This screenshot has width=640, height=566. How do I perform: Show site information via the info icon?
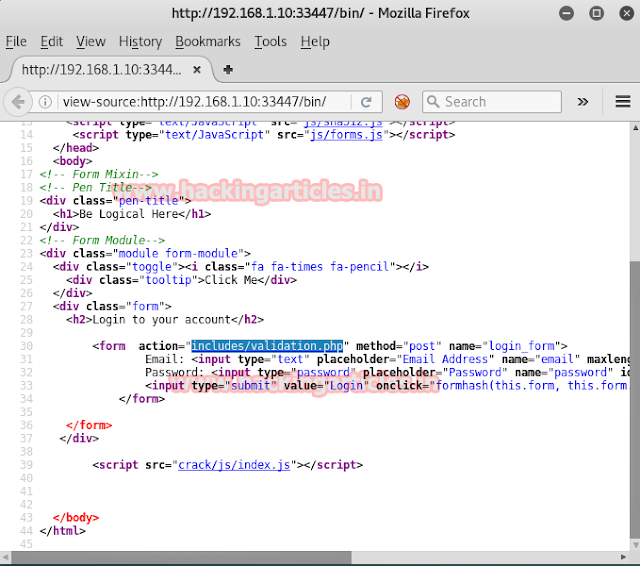[45, 102]
